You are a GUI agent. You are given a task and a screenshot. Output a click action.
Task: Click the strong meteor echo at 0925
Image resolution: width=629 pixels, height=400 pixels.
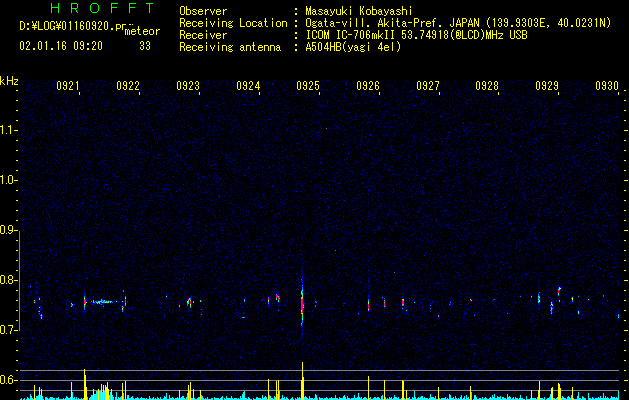(x=302, y=303)
